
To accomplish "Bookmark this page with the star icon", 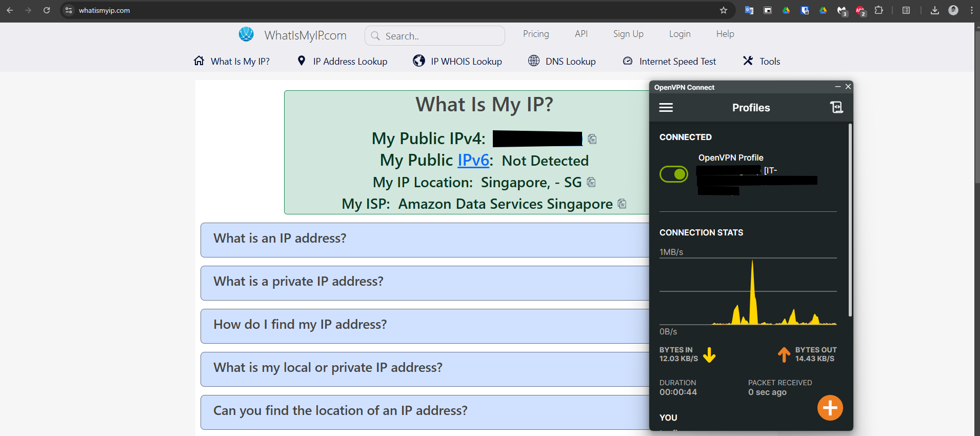I will pos(723,10).
